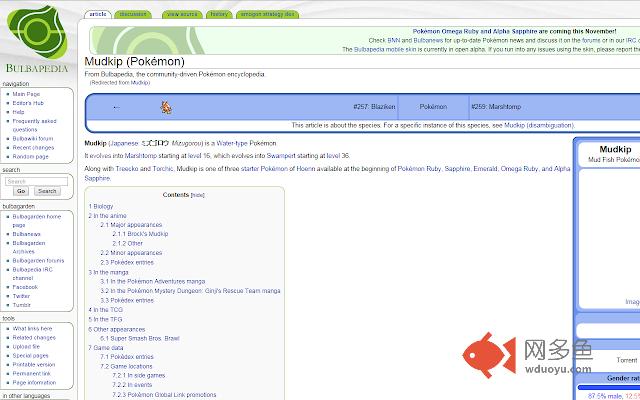Click into the sidebar search field
Image resolution: width=640 pixels, height=400 pixels.
[36, 181]
